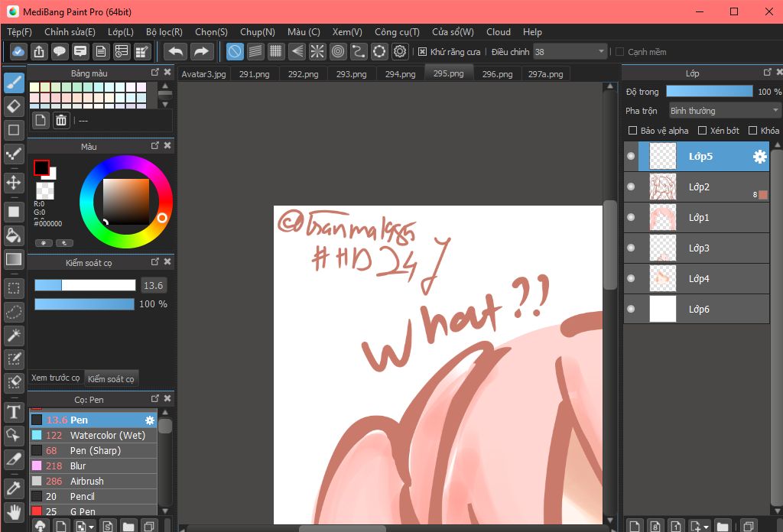Open the Bộ lọc(R) menu
The image size is (783, 532).
[164, 32]
